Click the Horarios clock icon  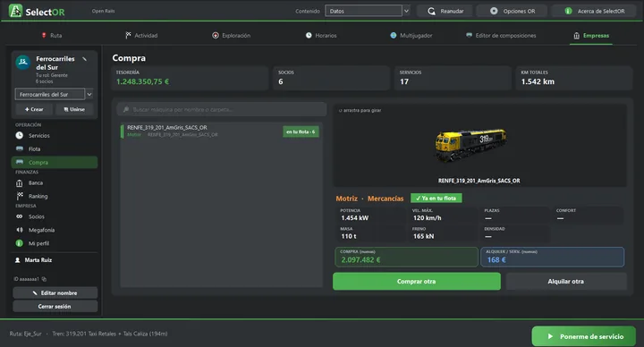(x=309, y=35)
